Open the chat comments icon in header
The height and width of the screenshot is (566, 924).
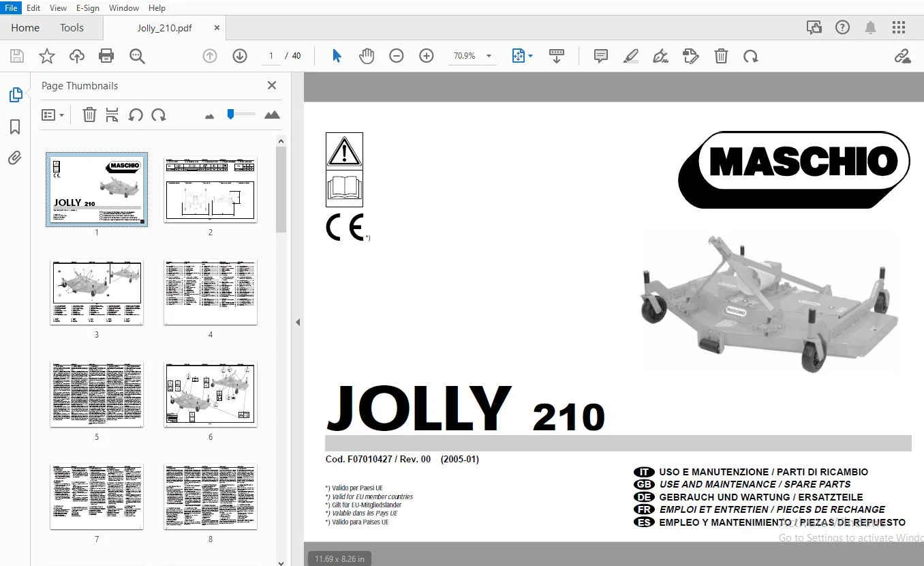(x=814, y=27)
